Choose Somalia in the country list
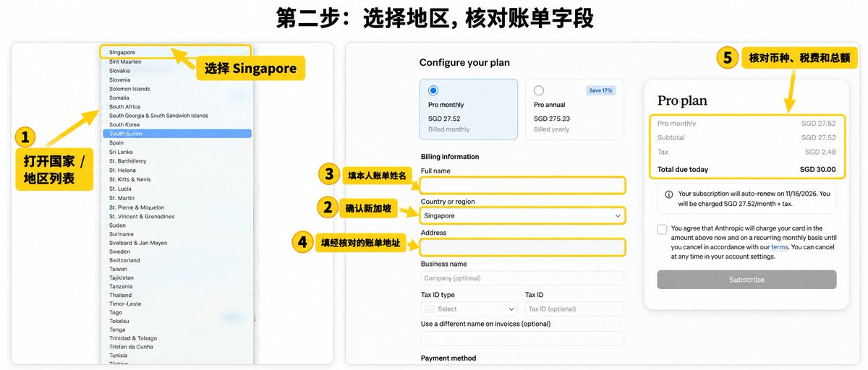 pyautogui.click(x=119, y=98)
